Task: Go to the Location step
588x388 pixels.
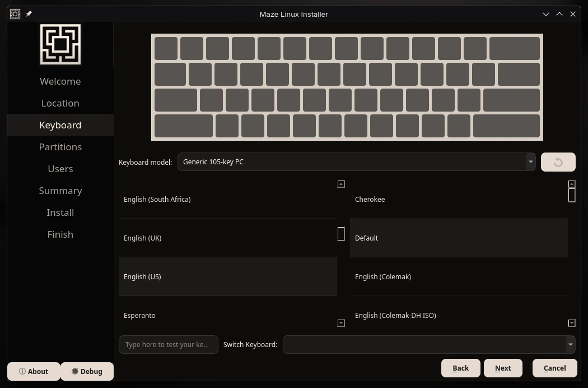Action: point(60,103)
